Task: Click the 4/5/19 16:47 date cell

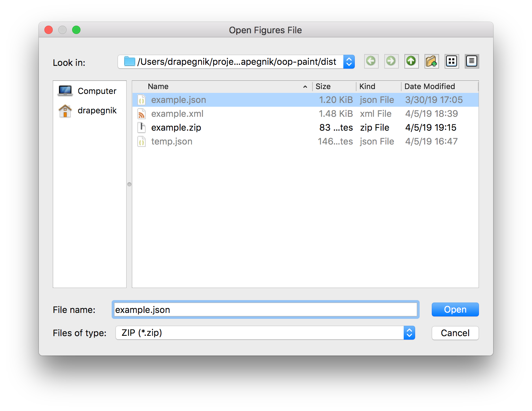Action: pos(431,141)
